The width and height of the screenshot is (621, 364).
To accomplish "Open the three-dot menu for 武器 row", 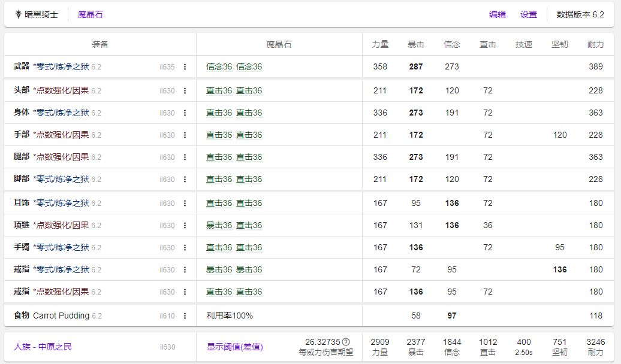I will click(x=185, y=67).
